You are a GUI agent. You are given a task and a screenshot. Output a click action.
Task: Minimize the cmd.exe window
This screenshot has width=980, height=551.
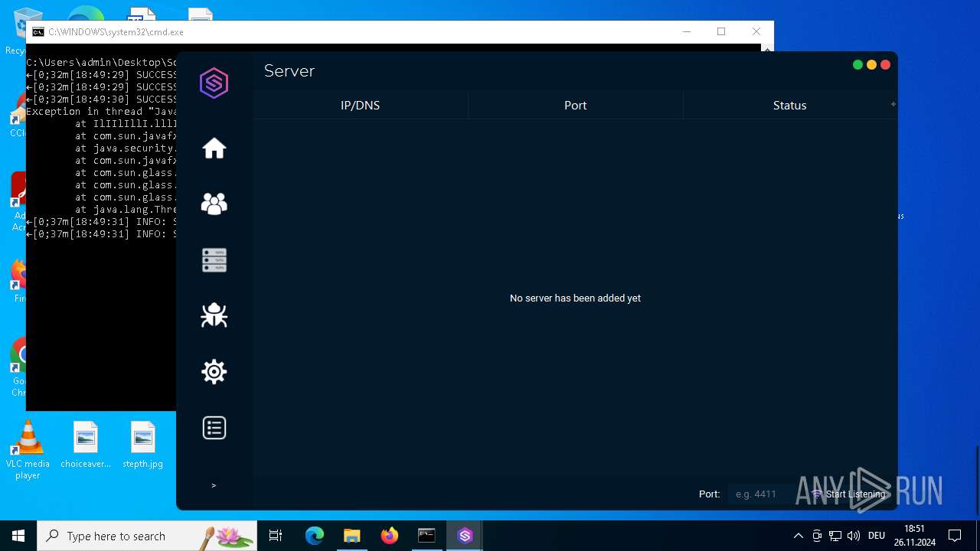click(x=686, y=31)
